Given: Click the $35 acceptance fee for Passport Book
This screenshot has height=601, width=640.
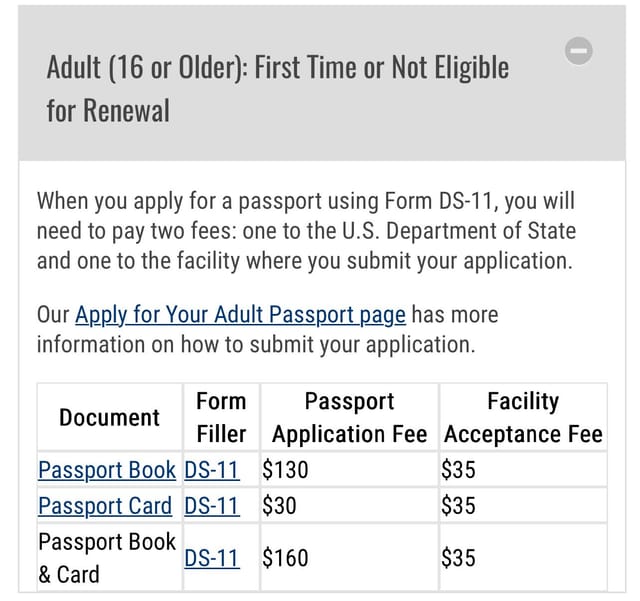Looking at the screenshot, I should click(x=523, y=470).
